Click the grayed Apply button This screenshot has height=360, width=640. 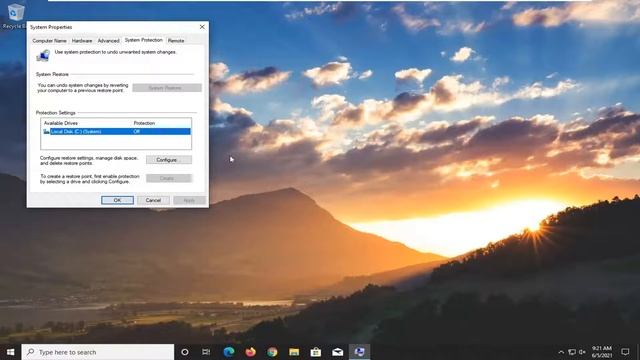[x=189, y=200]
